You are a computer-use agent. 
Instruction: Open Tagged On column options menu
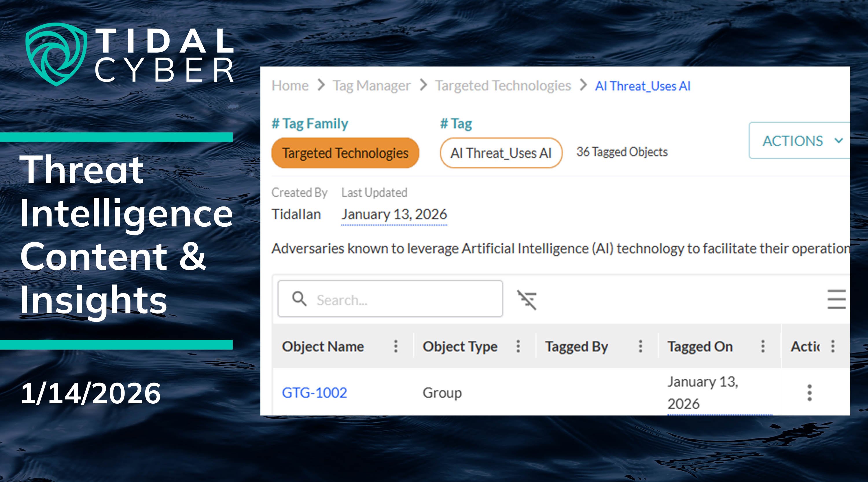click(762, 346)
